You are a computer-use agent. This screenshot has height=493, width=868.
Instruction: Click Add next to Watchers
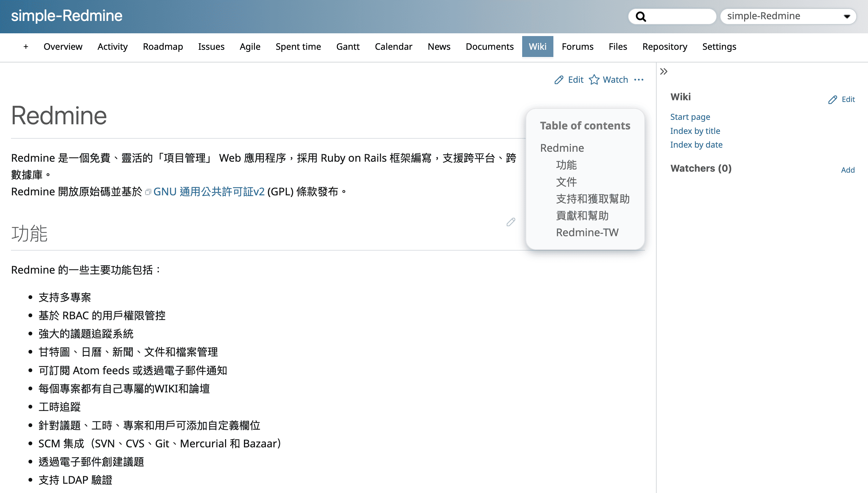(848, 170)
